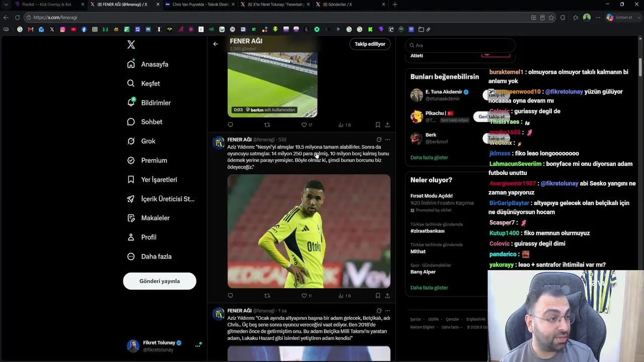Like the Nesyri post with 11 likes

coord(306,296)
